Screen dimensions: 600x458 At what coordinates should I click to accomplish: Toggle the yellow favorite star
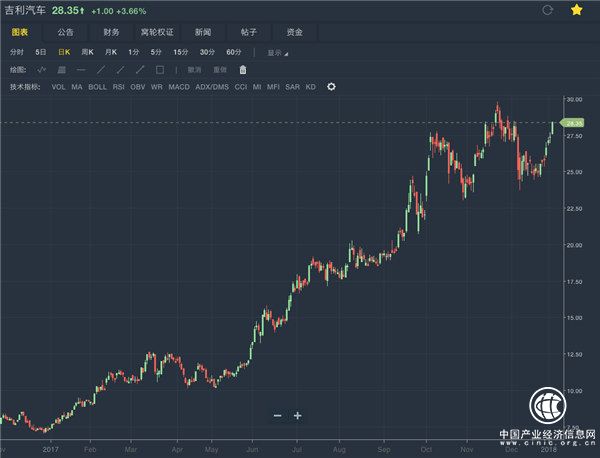click(576, 10)
